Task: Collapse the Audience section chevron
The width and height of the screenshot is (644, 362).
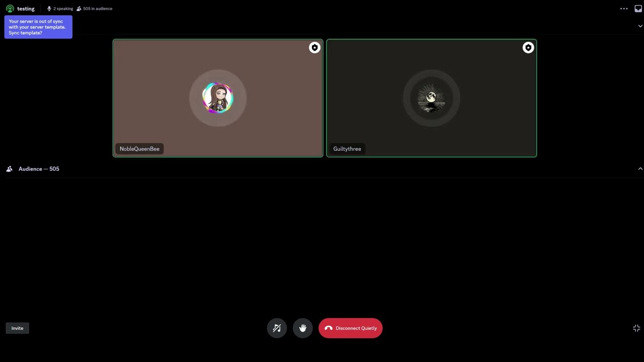Action: [640, 169]
